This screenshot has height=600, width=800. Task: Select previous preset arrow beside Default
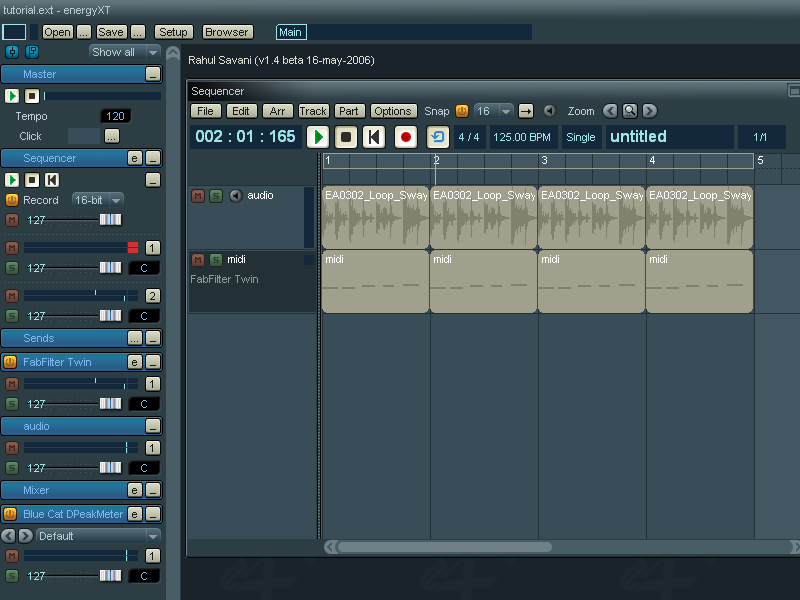pyautogui.click(x=9, y=536)
